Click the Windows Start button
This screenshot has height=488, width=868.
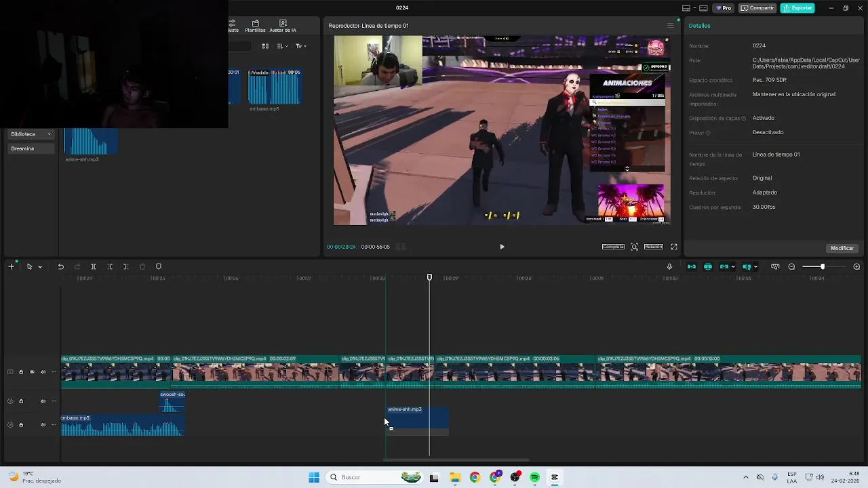coord(314,477)
